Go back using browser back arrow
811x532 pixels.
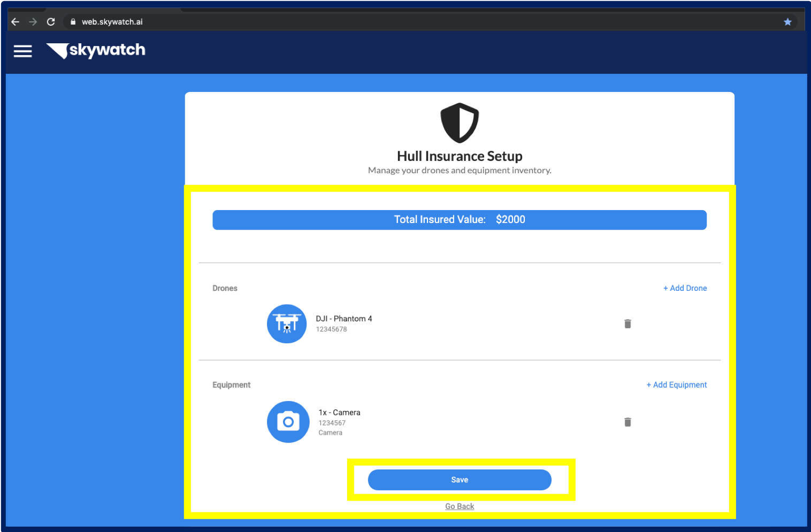coord(16,22)
